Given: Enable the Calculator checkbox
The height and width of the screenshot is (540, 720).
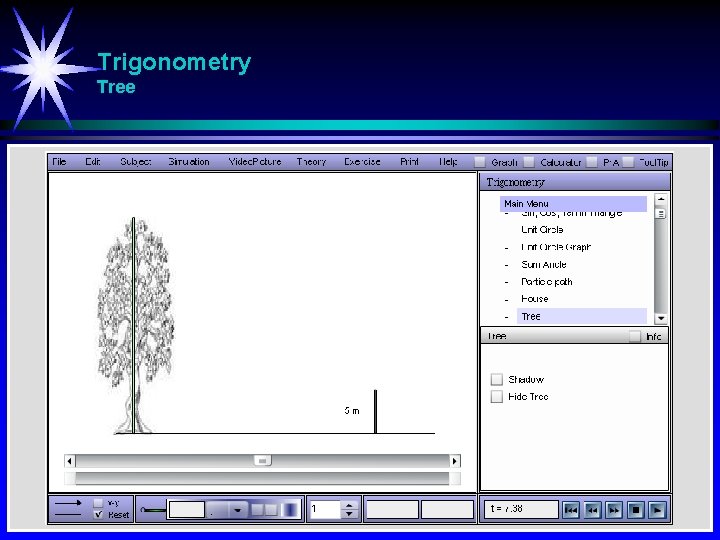Looking at the screenshot, I should click(x=529, y=162).
